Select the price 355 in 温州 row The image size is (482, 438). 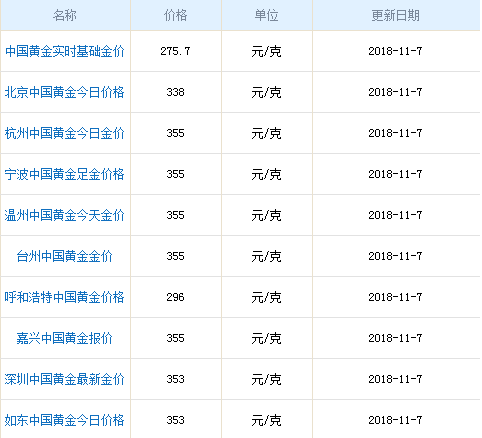click(175, 215)
